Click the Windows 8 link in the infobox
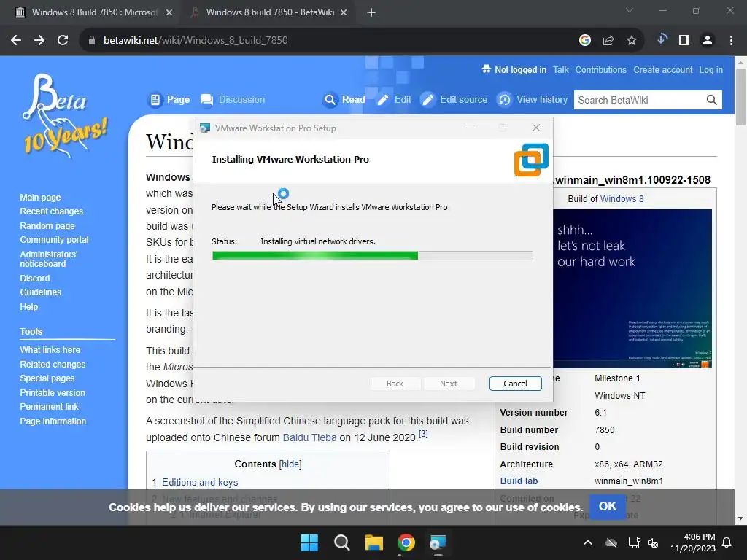747x560 pixels. [x=622, y=199]
